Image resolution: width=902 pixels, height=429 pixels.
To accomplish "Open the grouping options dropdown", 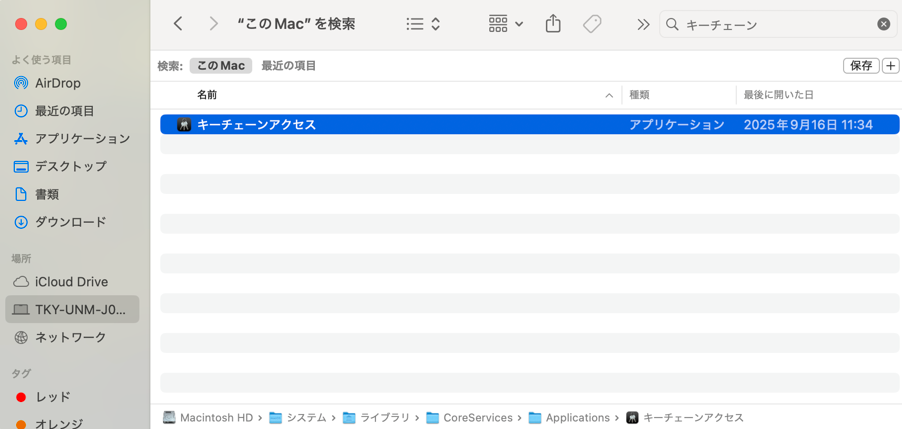I will point(506,24).
